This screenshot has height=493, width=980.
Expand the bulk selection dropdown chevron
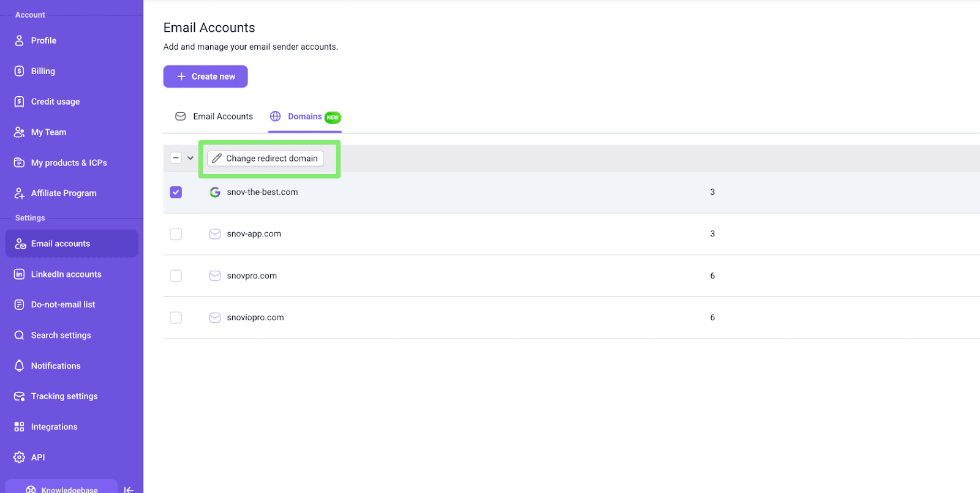pos(190,158)
